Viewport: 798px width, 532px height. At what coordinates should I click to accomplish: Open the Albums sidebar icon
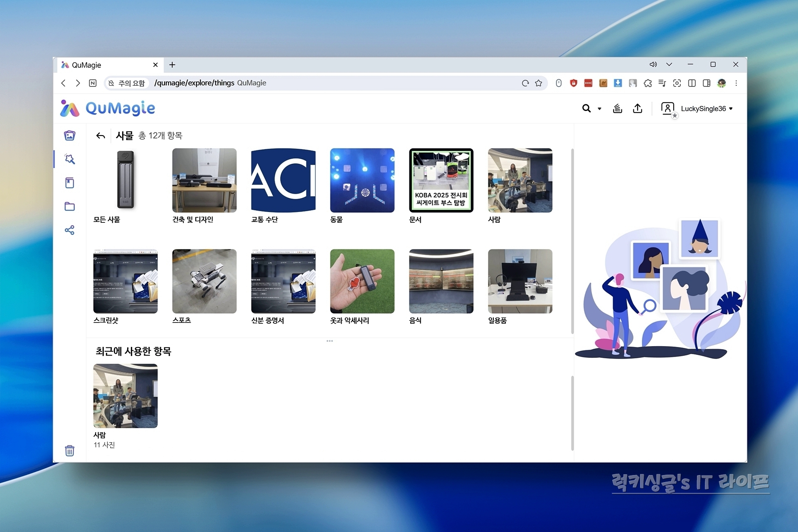(69, 183)
